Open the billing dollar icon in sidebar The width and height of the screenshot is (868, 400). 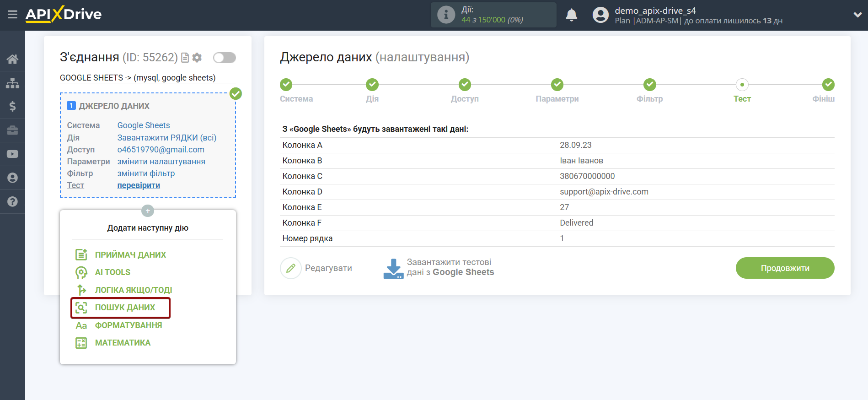12,107
